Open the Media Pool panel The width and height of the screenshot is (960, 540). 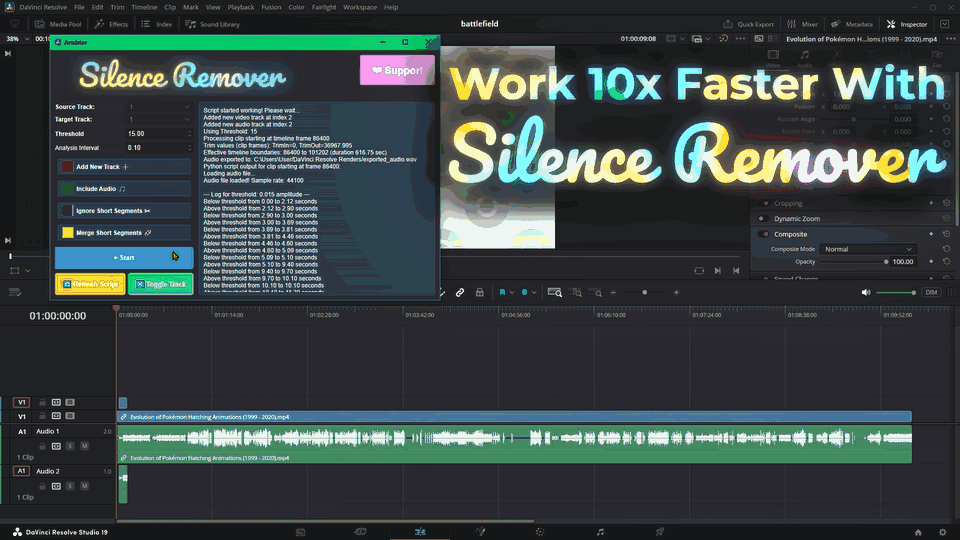(58, 24)
